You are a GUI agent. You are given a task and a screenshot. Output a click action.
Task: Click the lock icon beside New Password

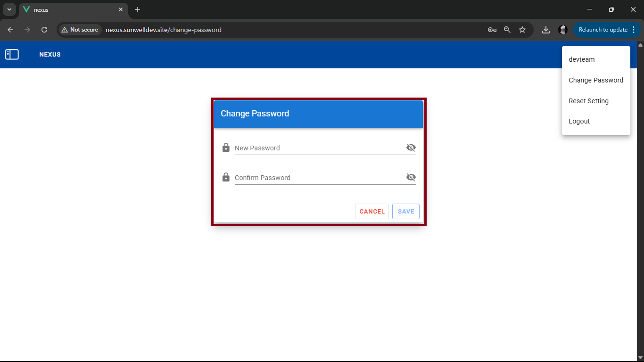coord(226,147)
